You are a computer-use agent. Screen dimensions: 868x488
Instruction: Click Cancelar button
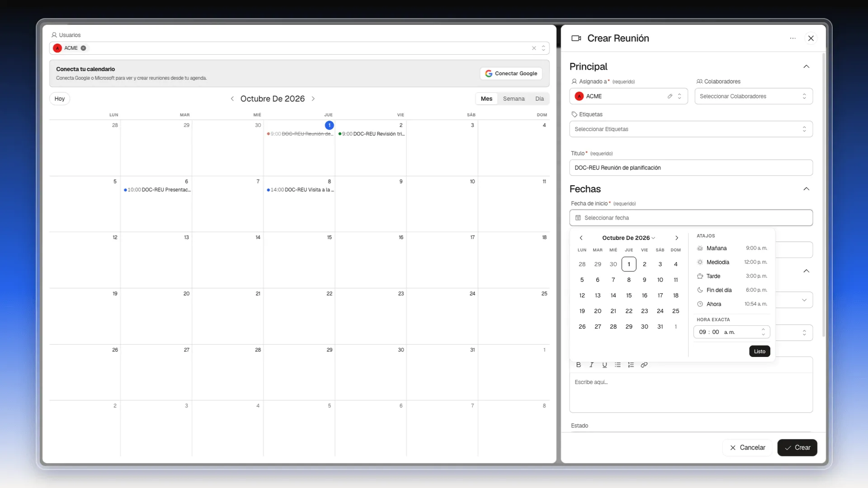[x=747, y=447]
